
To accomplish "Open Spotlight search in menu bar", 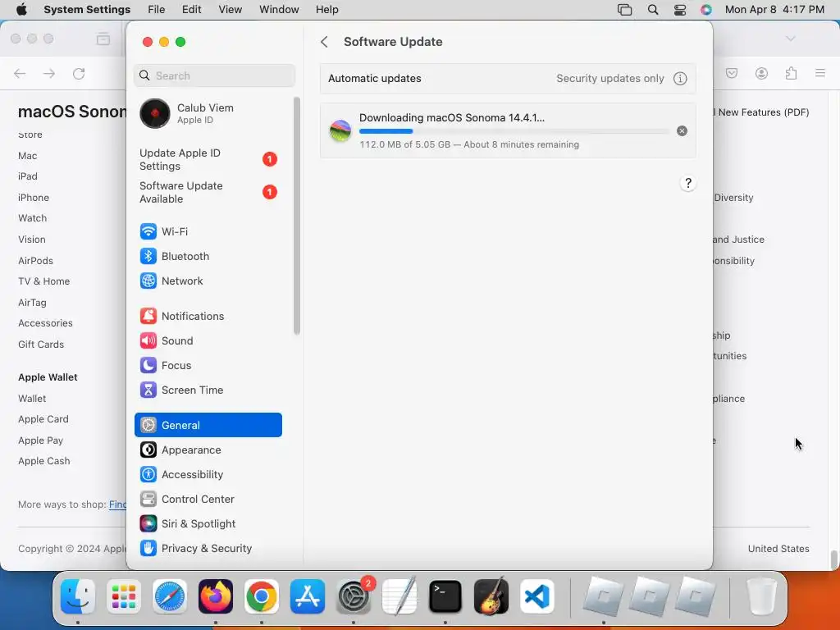I will (x=652, y=10).
